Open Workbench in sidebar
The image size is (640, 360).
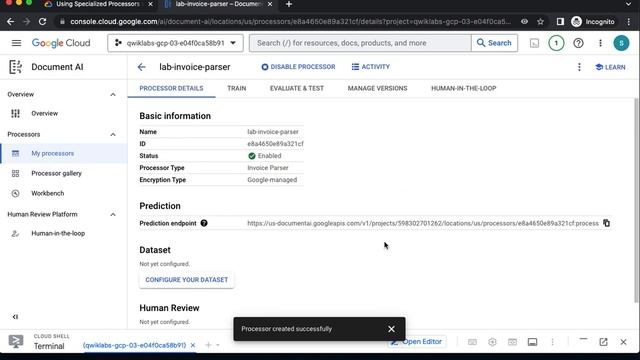[48, 193]
